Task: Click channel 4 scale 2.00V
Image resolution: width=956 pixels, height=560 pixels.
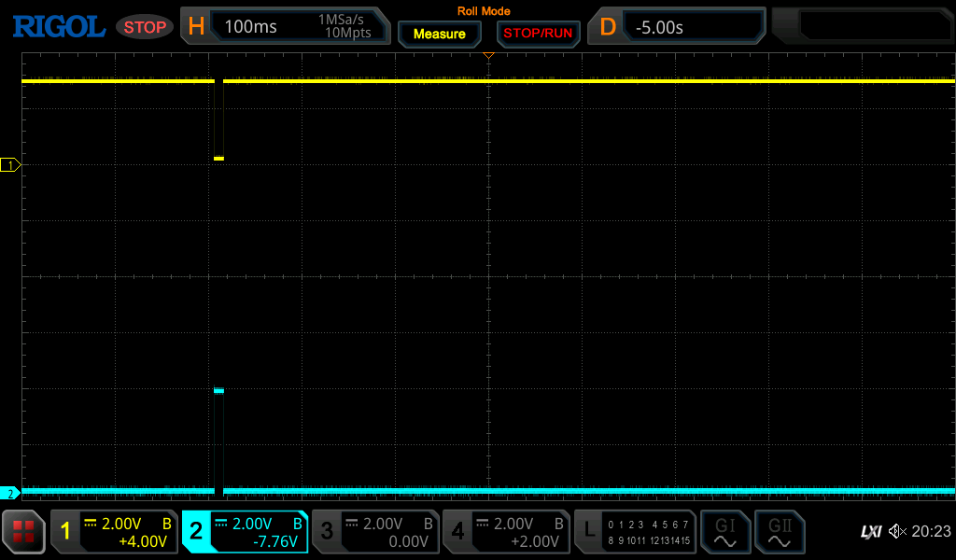Action: (x=513, y=524)
